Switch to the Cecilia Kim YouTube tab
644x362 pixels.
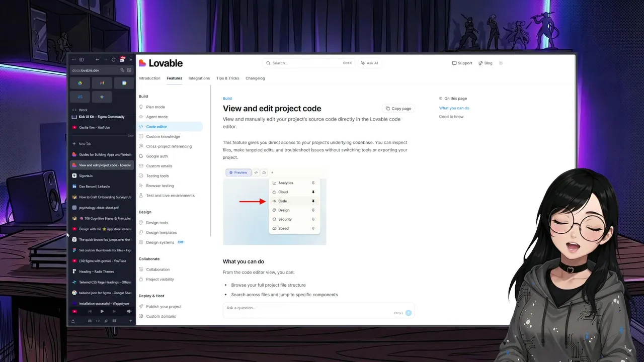coord(102,127)
